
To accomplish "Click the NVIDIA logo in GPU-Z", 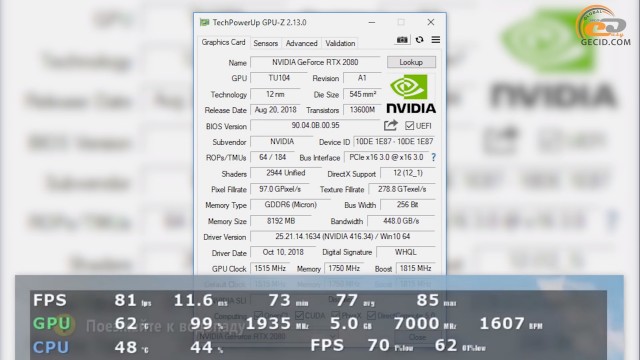I will (411, 93).
